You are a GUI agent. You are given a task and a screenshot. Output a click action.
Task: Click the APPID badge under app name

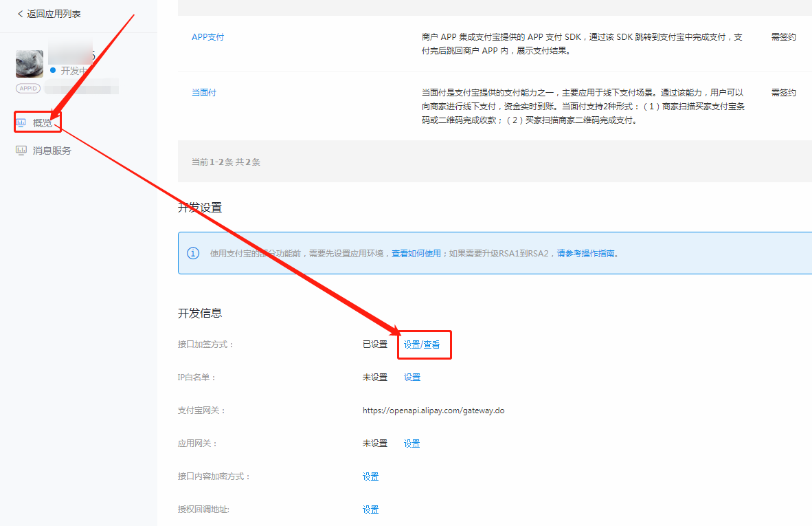pyautogui.click(x=28, y=88)
